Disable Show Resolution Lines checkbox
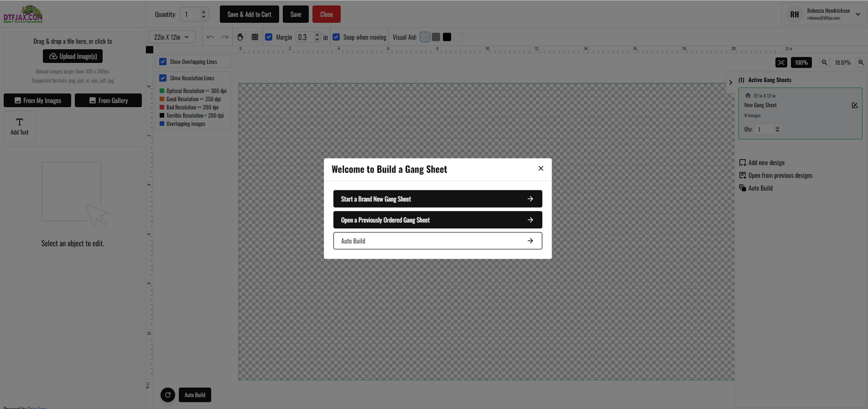868x409 pixels. point(163,78)
